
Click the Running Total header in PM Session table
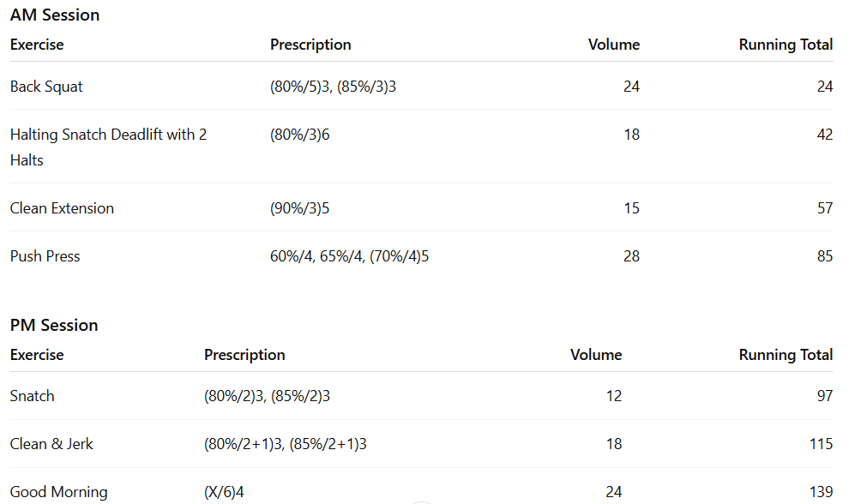click(x=786, y=355)
